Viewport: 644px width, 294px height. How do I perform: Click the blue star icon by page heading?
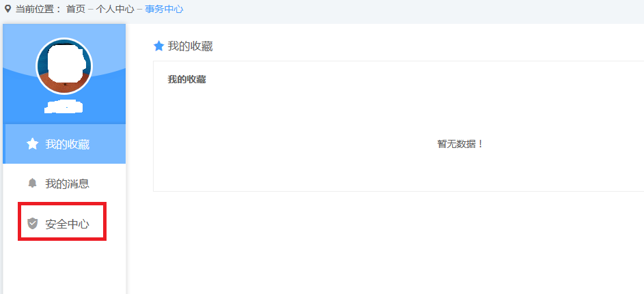[159, 46]
